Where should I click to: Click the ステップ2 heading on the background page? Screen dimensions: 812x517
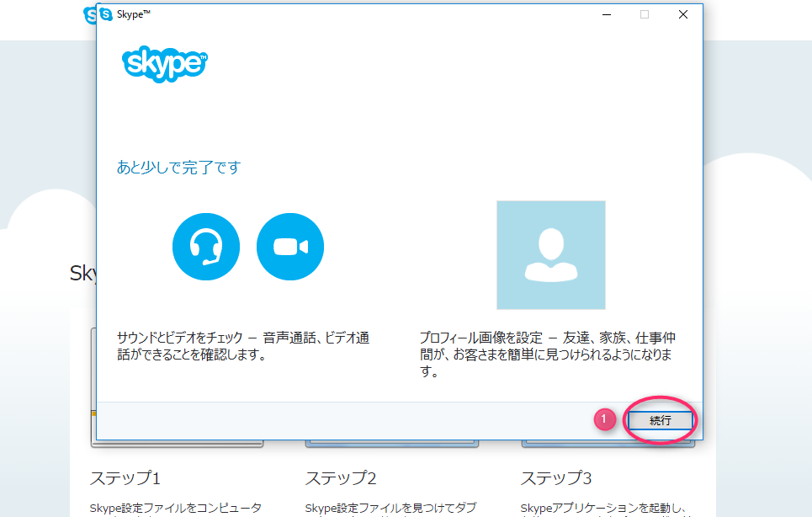coord(340,477)
